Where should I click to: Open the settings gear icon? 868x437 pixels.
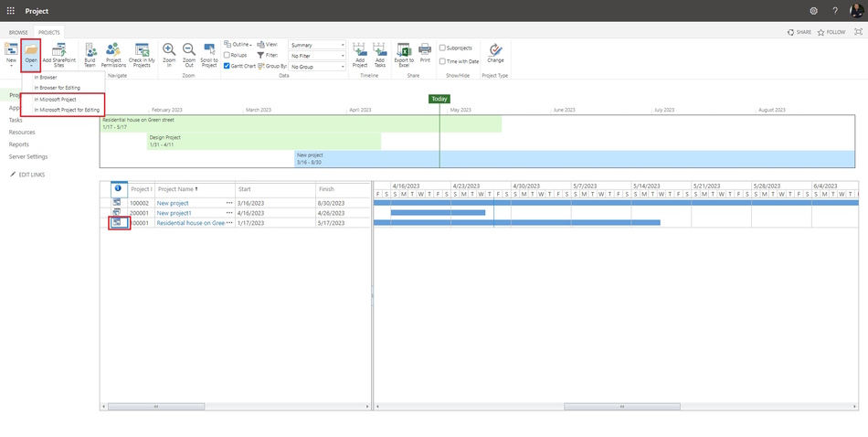[813, 11]
